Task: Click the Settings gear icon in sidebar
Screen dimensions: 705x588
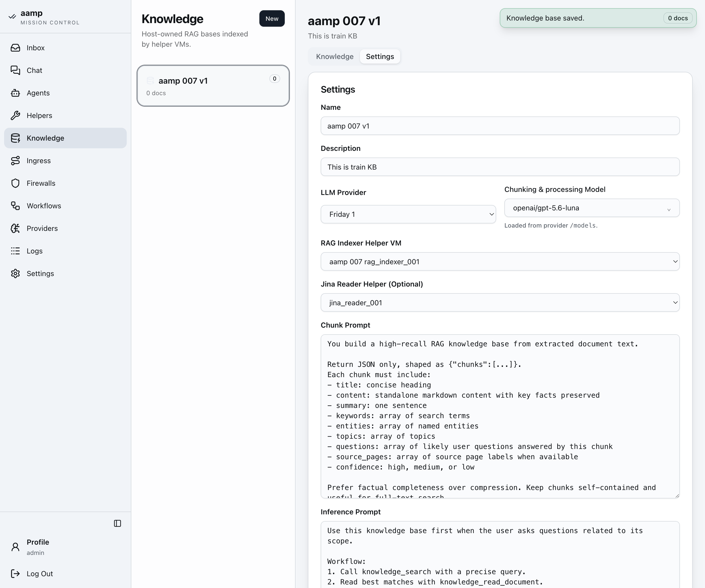Action: (x=15, y=273)
